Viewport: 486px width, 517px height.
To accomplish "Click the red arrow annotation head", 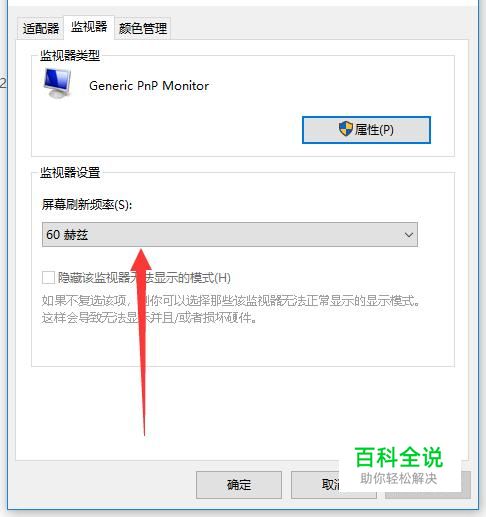I will (x=141, y=260).
